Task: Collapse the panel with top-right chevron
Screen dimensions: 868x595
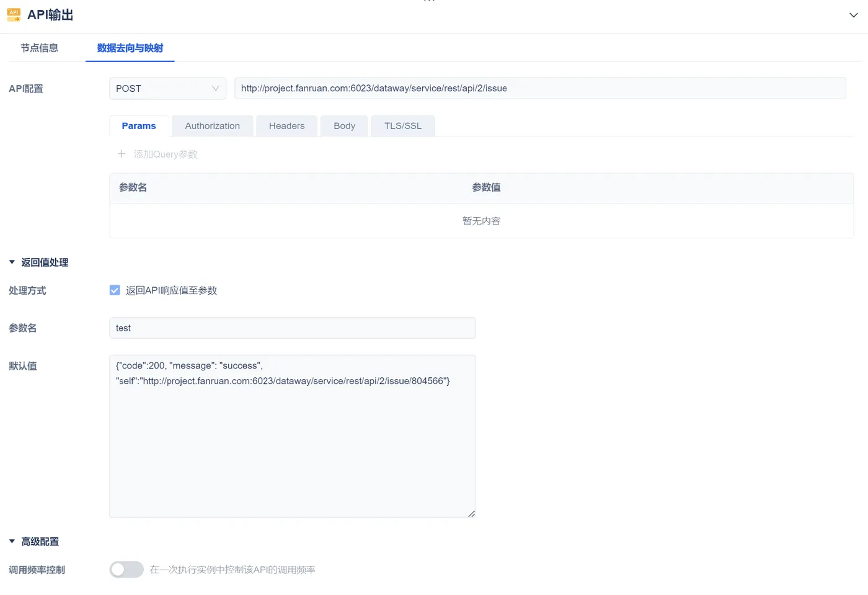Action: [854, 15]
